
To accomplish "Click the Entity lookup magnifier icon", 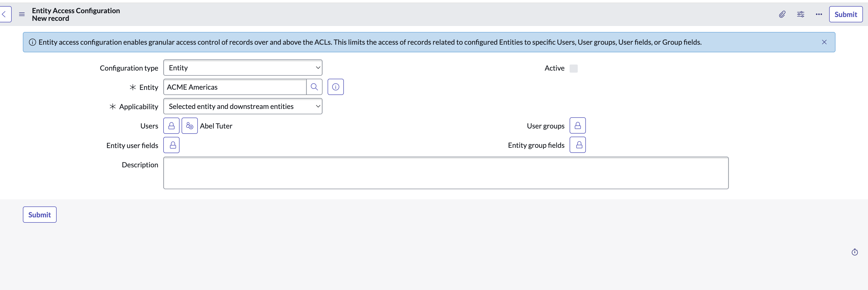I will [314, 87].
